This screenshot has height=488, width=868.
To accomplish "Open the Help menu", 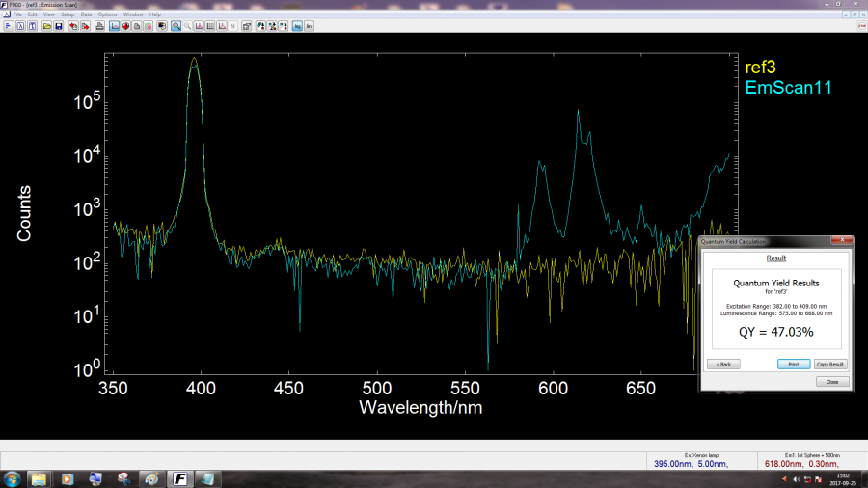I will point(155,14).
